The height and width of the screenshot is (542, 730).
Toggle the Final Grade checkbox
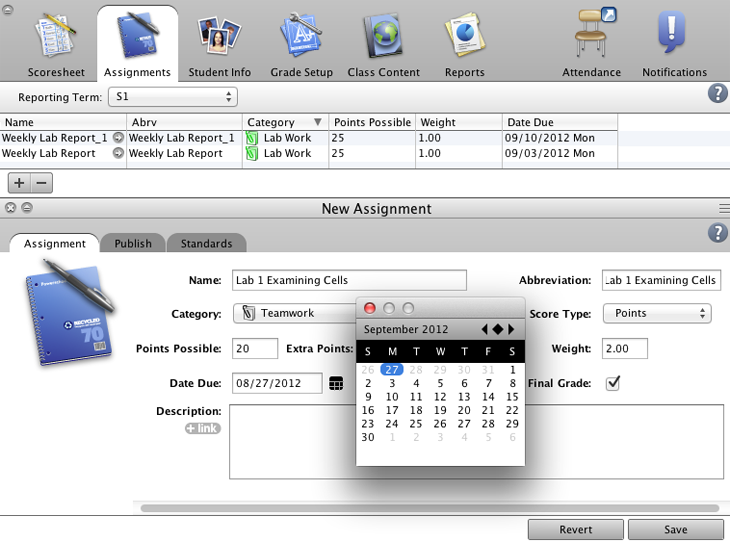coord(613,383)
